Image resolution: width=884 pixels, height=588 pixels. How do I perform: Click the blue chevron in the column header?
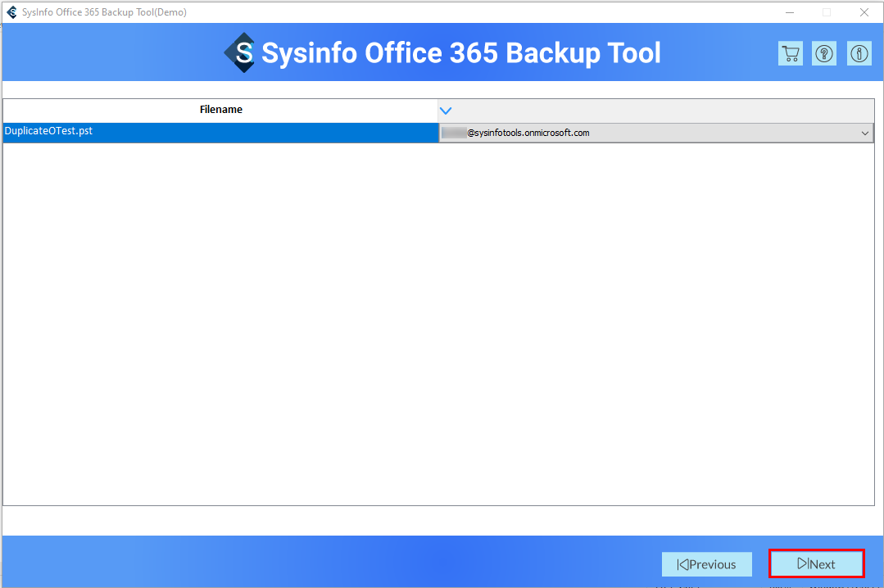click(x=446, y=110)
